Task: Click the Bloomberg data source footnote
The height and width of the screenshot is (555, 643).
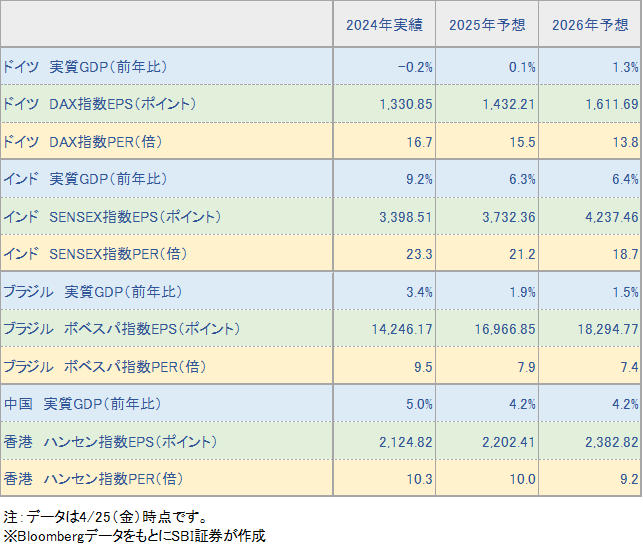Action: 134,536
